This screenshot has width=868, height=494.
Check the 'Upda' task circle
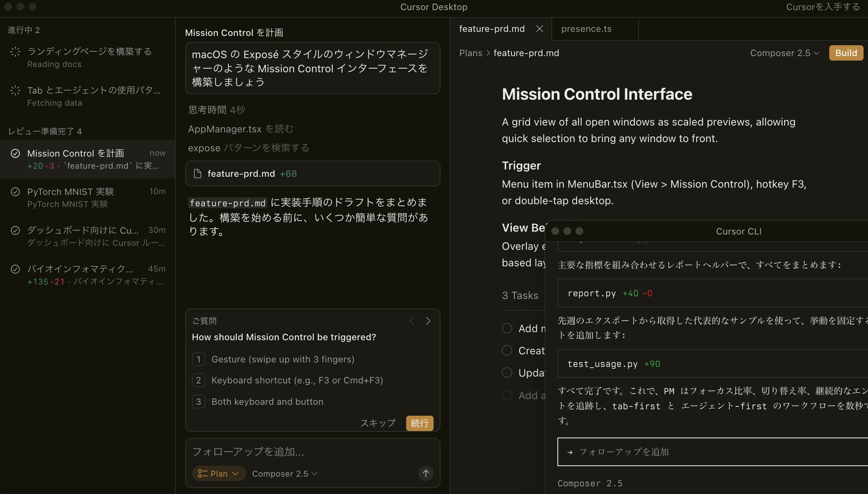coord(507,373)
